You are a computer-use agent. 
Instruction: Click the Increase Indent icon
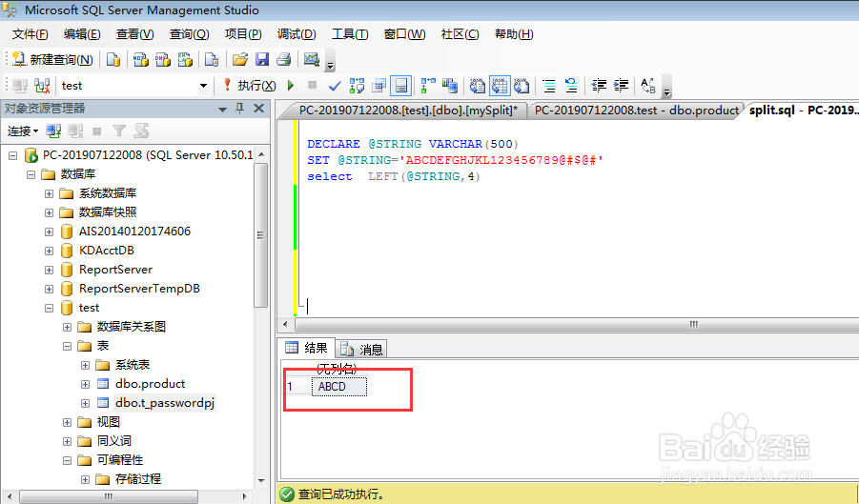coord(621,86)
